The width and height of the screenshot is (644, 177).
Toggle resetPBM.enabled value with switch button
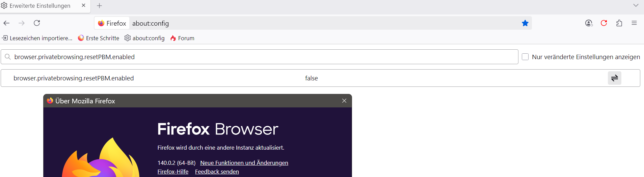tap(615, 78)
